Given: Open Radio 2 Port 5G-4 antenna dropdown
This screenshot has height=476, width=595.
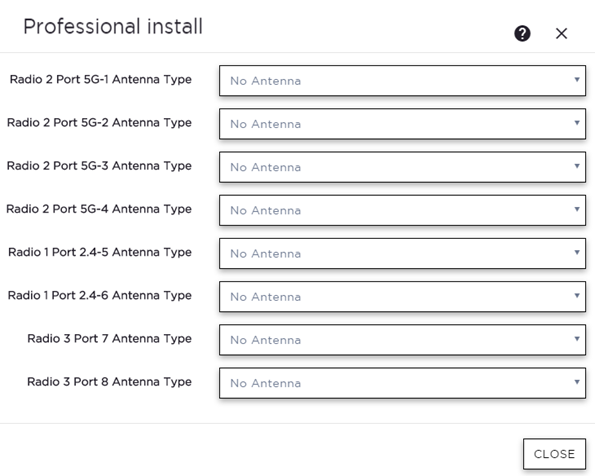Looking at the screenshot, I should click(402, 210).
